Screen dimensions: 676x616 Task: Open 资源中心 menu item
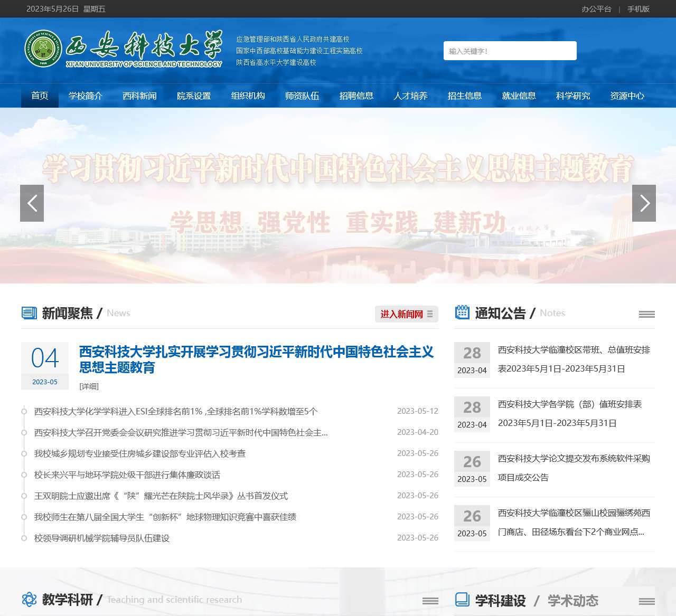click(x=627, y=96)
